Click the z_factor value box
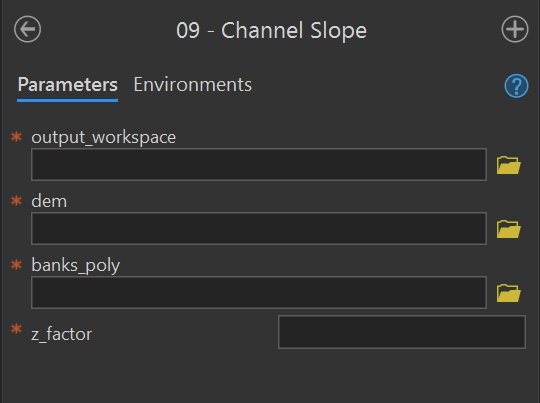This screenshot has width=540, height=403. coord(402,332)
